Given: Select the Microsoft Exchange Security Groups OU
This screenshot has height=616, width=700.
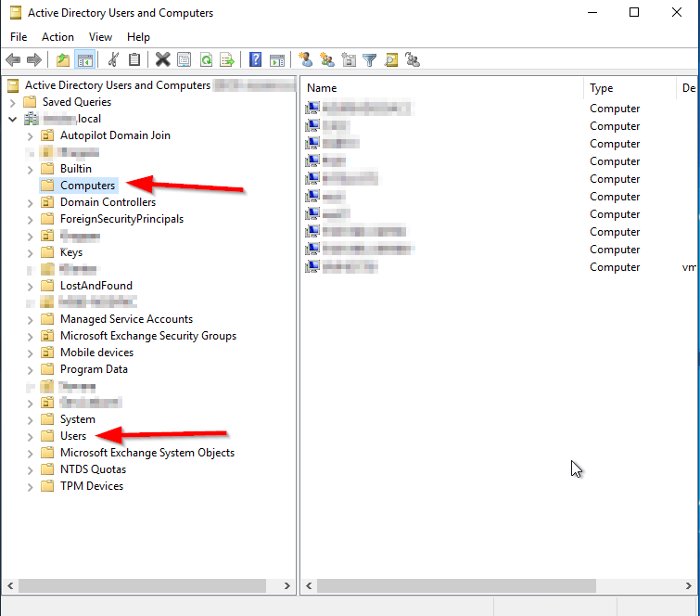Looking at the screenshot, I should click(x=148, y=336).
